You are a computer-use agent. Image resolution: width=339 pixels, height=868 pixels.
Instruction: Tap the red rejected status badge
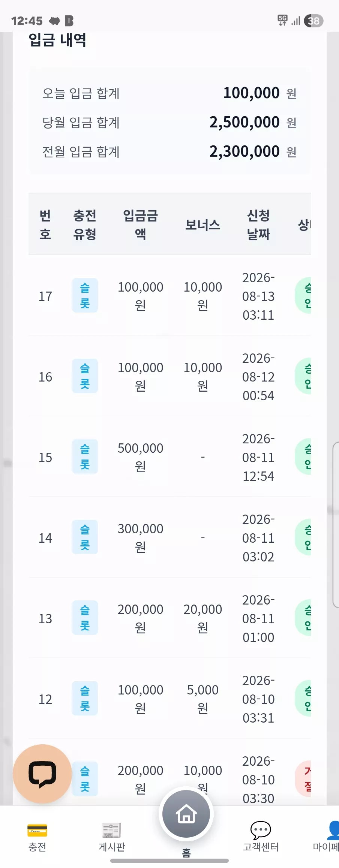pyautogui.click(x=303, y=779)
